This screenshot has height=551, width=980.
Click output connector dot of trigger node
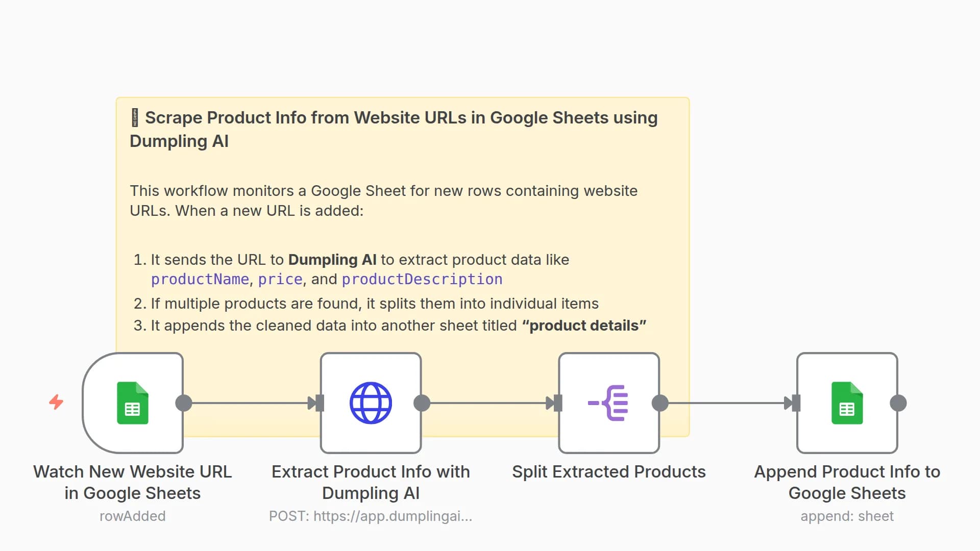[184, 403]
